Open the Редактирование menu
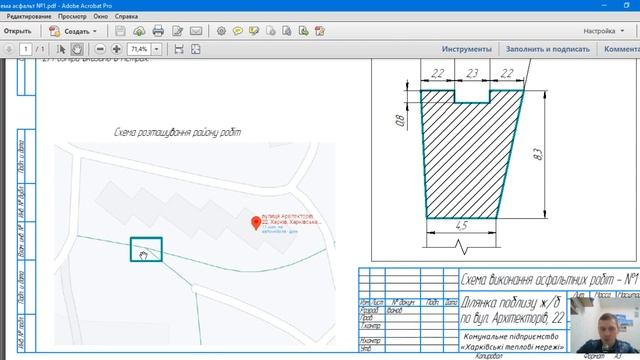The width and height of the screenshot is (640, 360). pyautogui.click(x=29, y=16)
